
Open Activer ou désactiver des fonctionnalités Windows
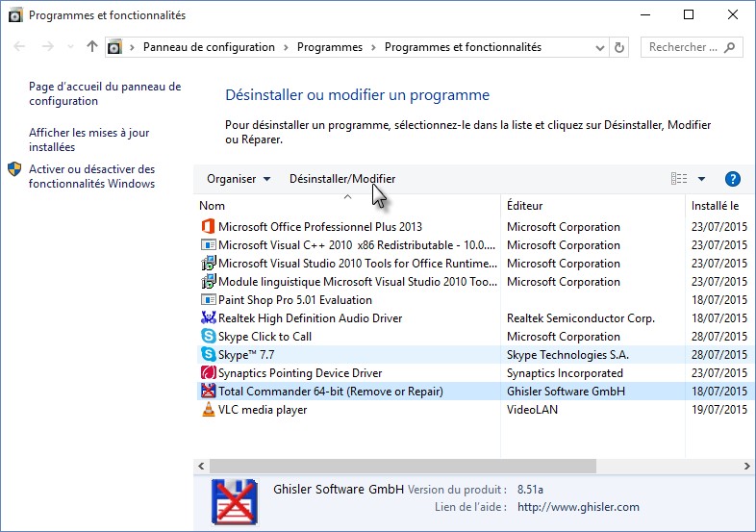click(x=91, y=177)
